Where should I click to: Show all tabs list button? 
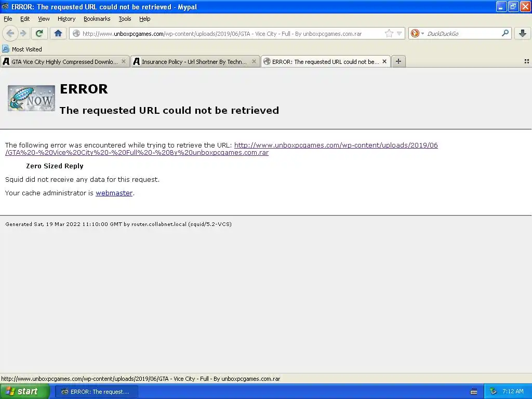[x=527, y=61]
